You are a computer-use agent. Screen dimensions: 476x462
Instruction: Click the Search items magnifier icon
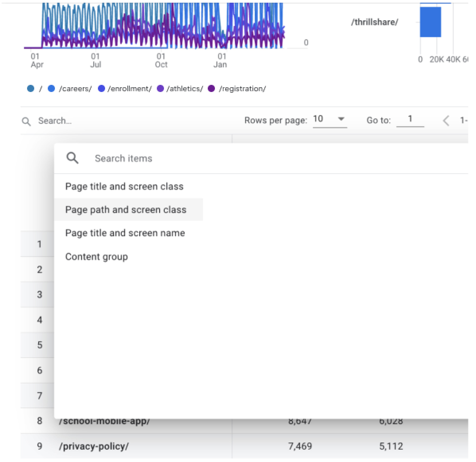point(72,158)
